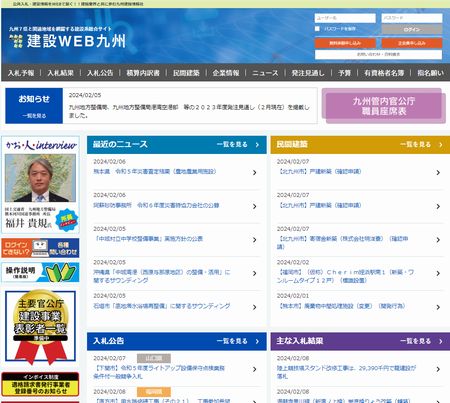Click the お知らせ blue heading box

34,106
